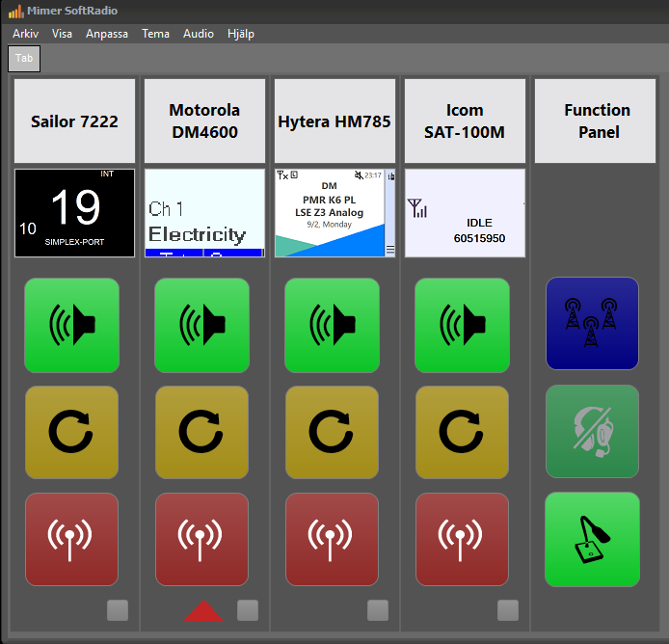Click the blue three-towers Function Panel button

[x=592, y=324]
